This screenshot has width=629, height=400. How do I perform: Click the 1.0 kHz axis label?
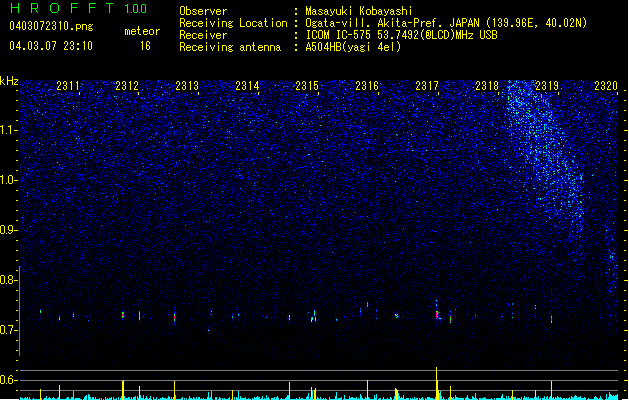[x=8, y=180]
